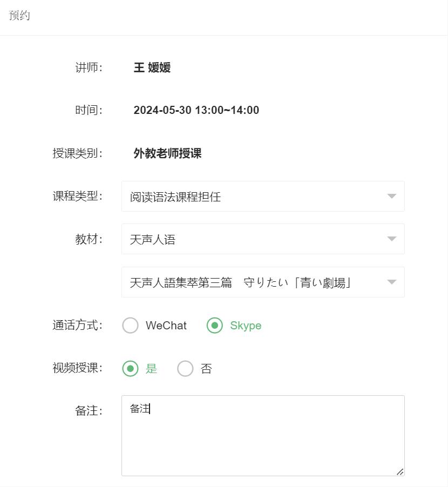
Task: Choose 是 for 视频授课
Action: pyautogui.click(x=131, y=369)
